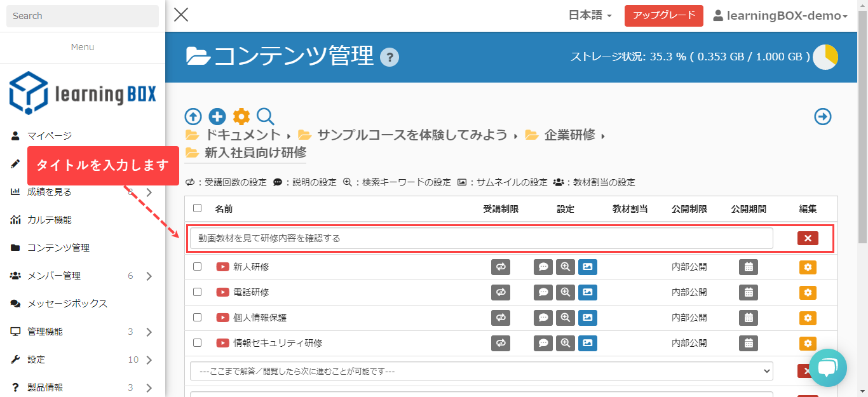
Task: Open the ここまで解答／閲覧したら dropdown
Action: [481, 371]
